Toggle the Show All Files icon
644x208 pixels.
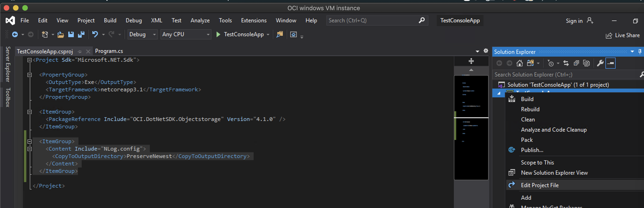pos(586,63)
